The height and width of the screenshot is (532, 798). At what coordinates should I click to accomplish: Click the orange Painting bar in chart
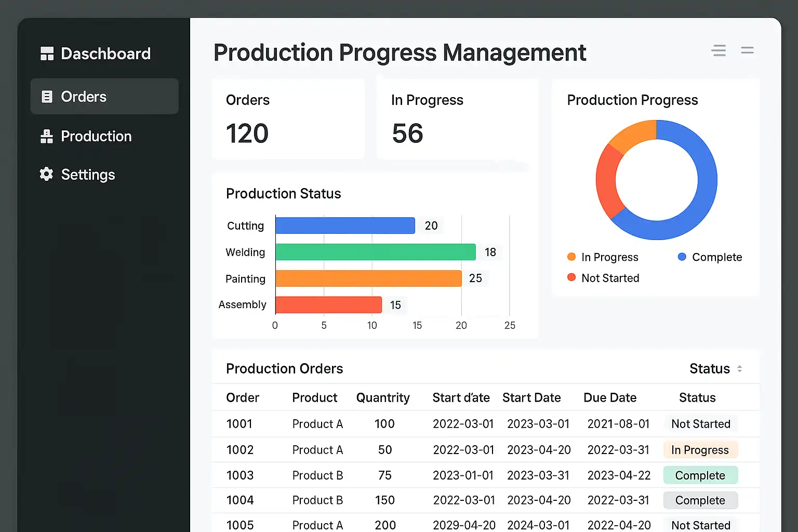(x=368, y=278)
